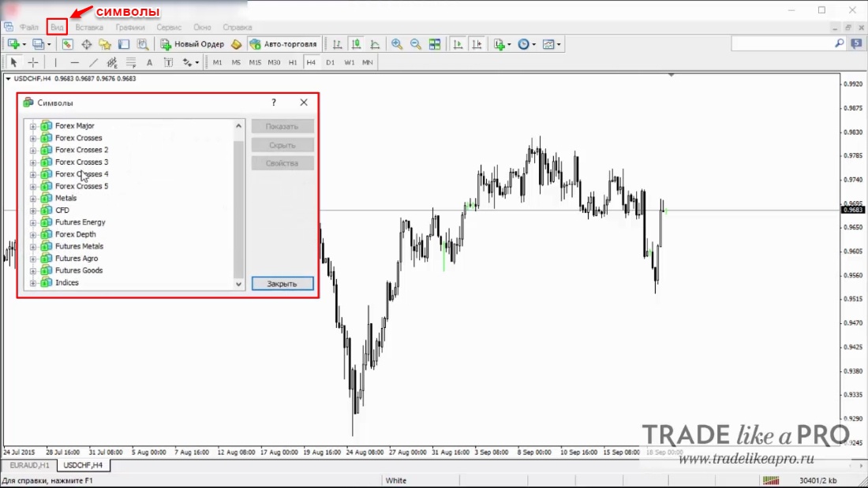Expand the Forex Crosses 2 node

click(x=32, y=150)
